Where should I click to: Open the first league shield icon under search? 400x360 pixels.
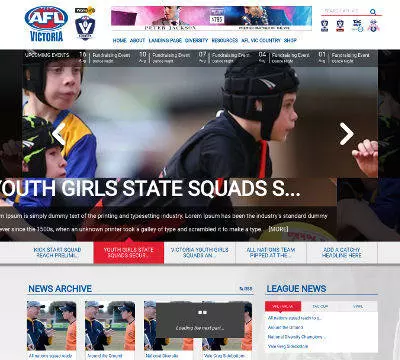coord(324,26)
